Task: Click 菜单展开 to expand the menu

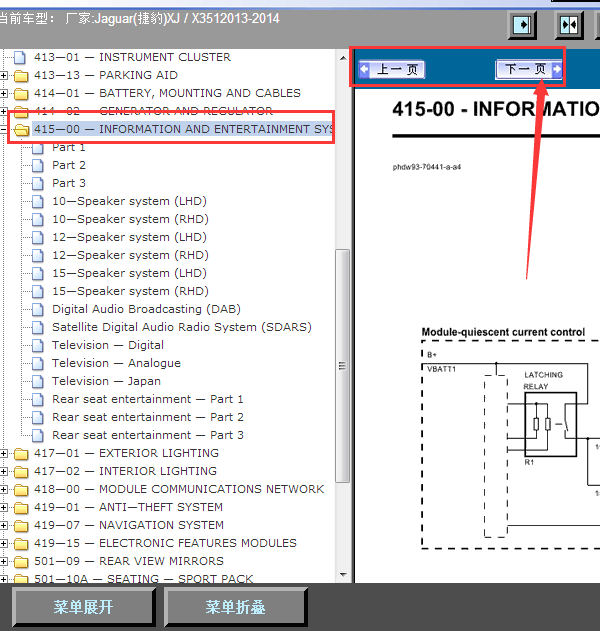Action: click(x=84, y=607)
